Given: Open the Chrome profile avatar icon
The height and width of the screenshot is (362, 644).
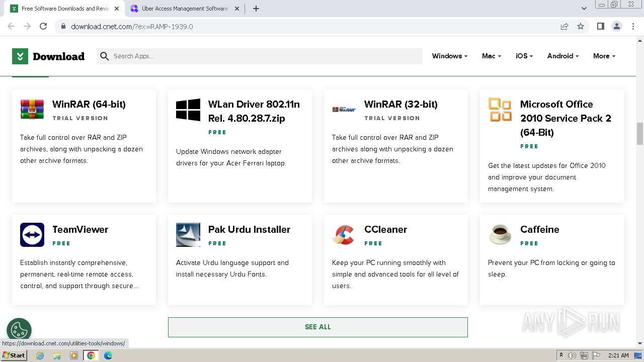Looking at the screenshot, I should click(617, 26).
